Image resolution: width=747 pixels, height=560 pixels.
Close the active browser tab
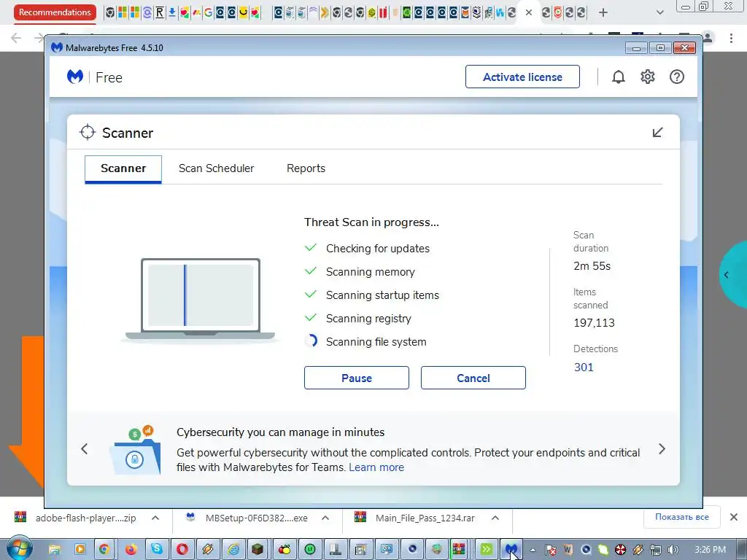coord(529,12)
